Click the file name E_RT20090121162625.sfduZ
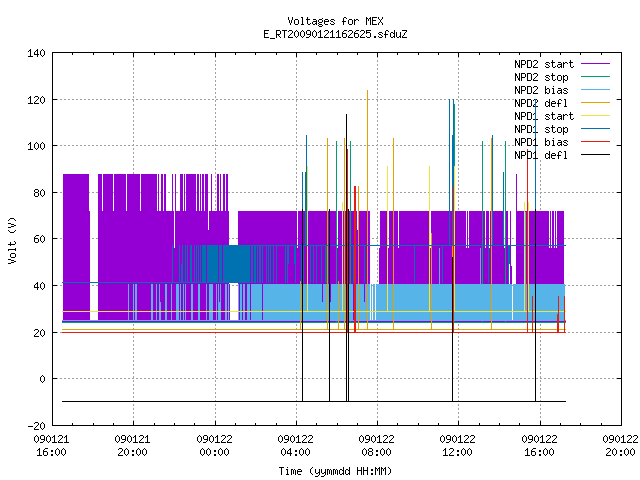 [x=335, y=34]
